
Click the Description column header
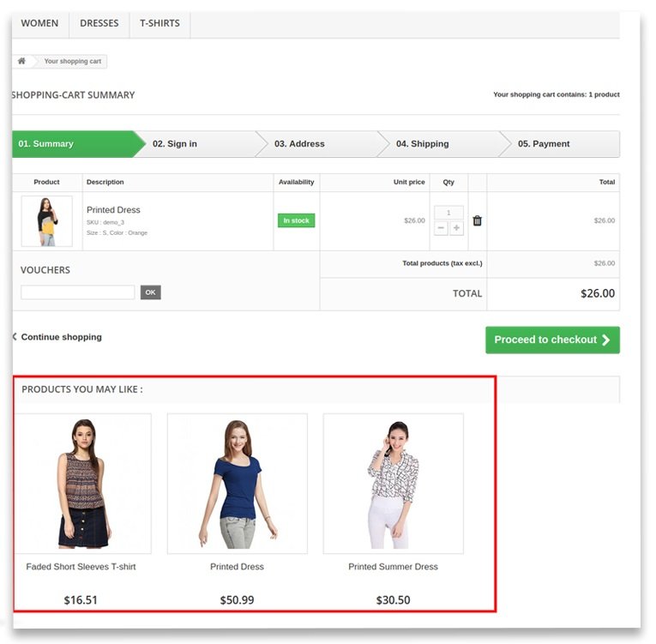(x=105, y=182)
